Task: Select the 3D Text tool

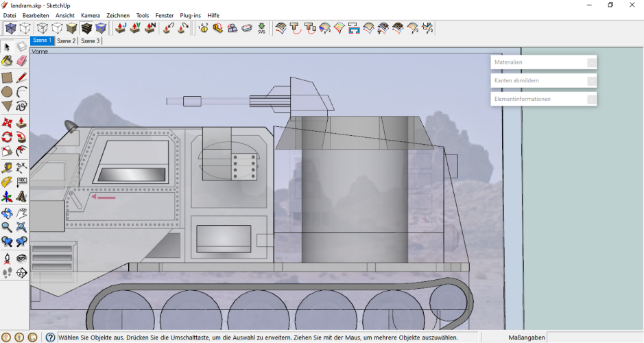Action: tap(21, 197)
